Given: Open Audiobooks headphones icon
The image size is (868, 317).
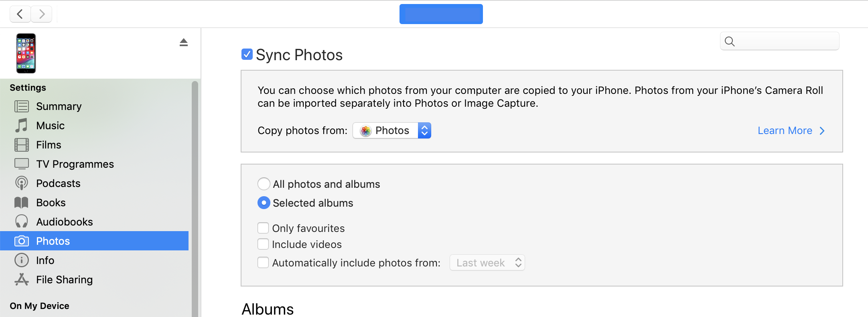Looking at the screenshot, I should 22,221.
